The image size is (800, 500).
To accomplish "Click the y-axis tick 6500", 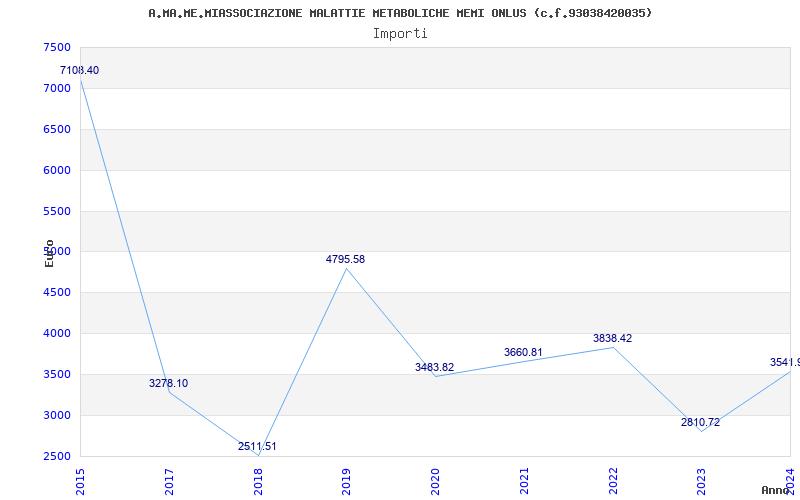I will click(57, 129).
